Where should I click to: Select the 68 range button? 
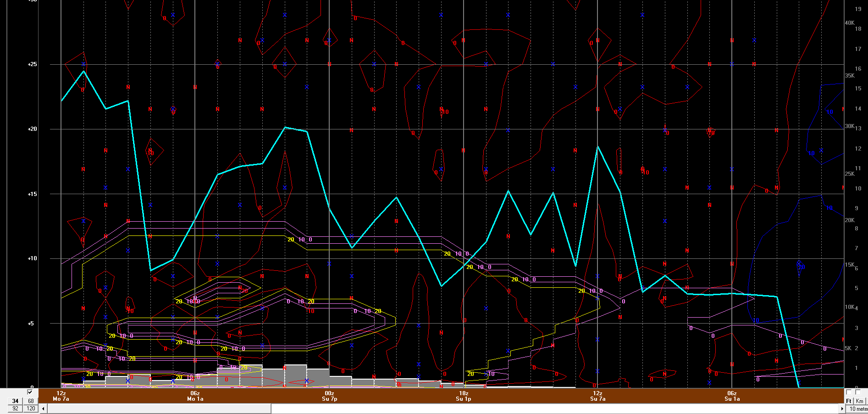pos(31,401)
